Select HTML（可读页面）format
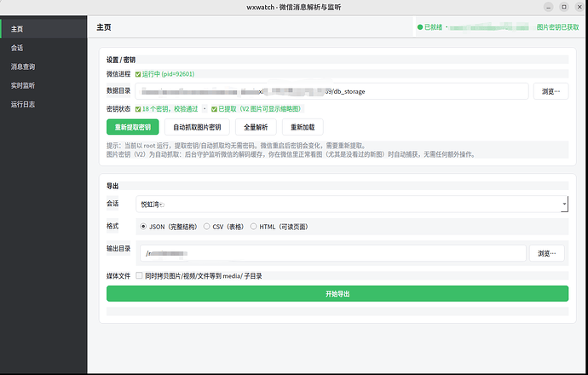 coord(279,227)
